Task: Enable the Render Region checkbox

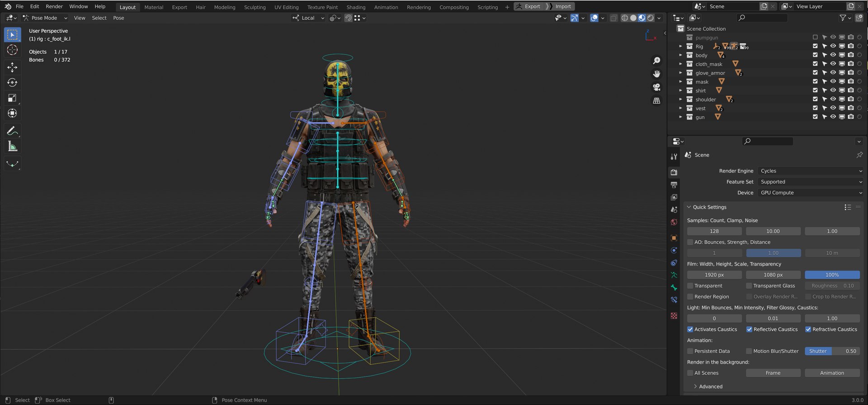Action: tap(690, 297)
